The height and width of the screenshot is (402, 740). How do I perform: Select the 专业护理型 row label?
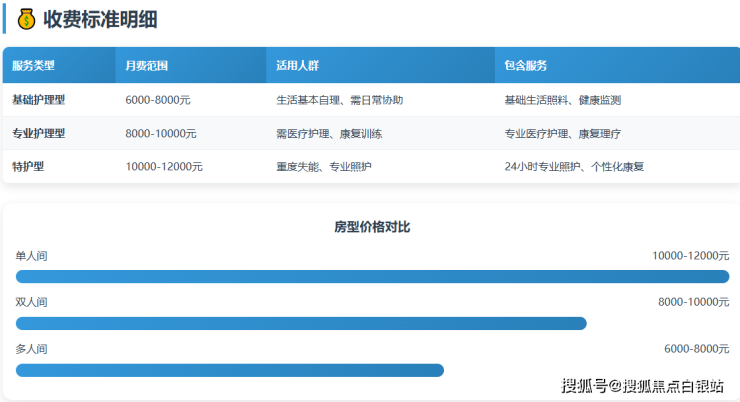[x=39, y=133]
